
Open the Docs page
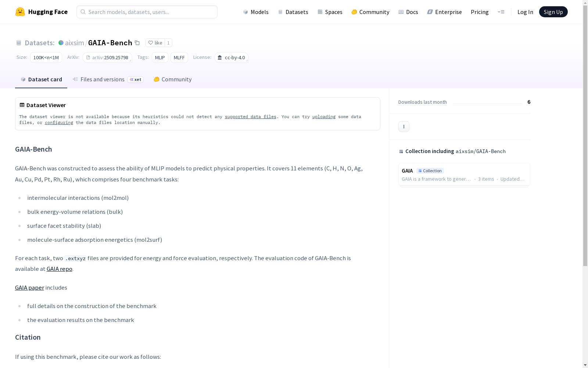tap(408, 12)
